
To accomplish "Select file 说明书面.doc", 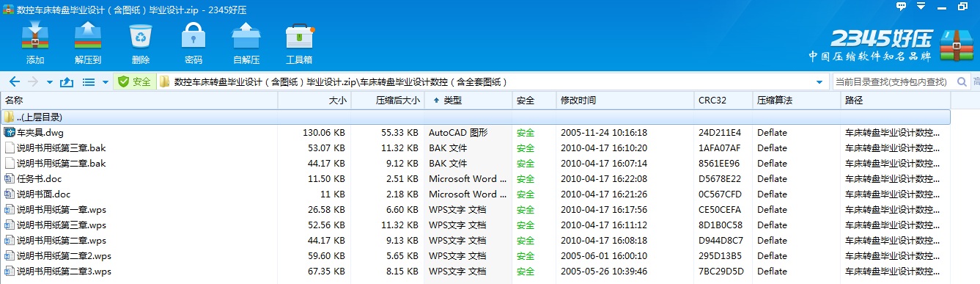I will (x=44, y=194).
